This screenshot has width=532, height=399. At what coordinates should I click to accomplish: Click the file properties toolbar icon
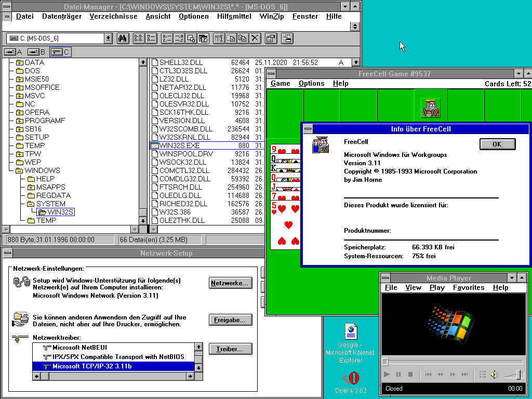[x=271, y=38]
